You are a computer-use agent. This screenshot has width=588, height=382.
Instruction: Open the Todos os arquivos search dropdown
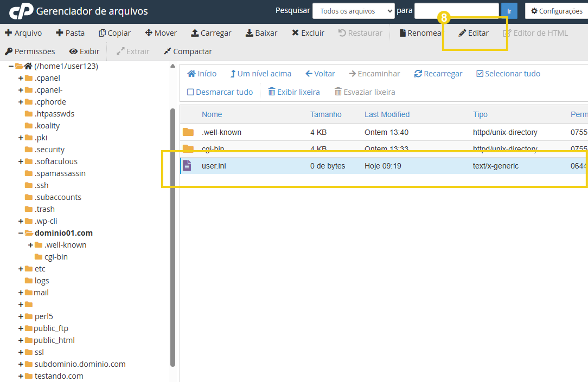353,11
